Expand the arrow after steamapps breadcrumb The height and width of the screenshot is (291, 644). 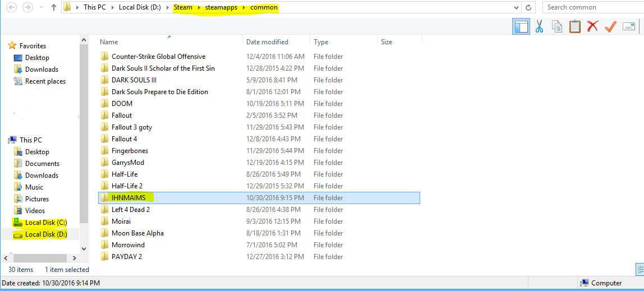(x=244, y=8)
